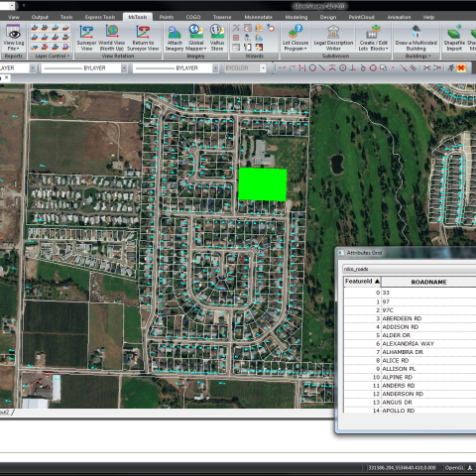Click the ROADNAME column header
The height and width of the screenshot is (476, 476).
[428, 282]
